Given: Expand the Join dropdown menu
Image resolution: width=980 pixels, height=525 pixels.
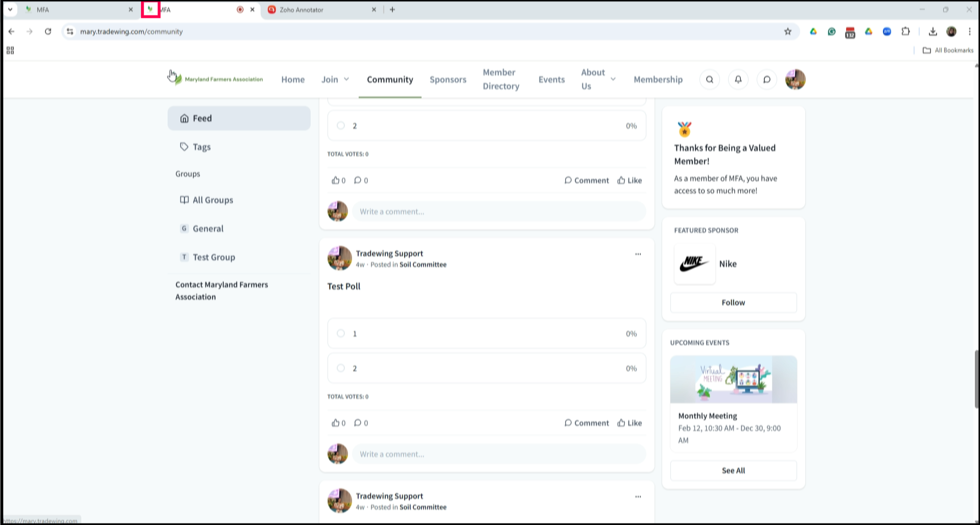Looking at the screenshot, I should (335, 79).
